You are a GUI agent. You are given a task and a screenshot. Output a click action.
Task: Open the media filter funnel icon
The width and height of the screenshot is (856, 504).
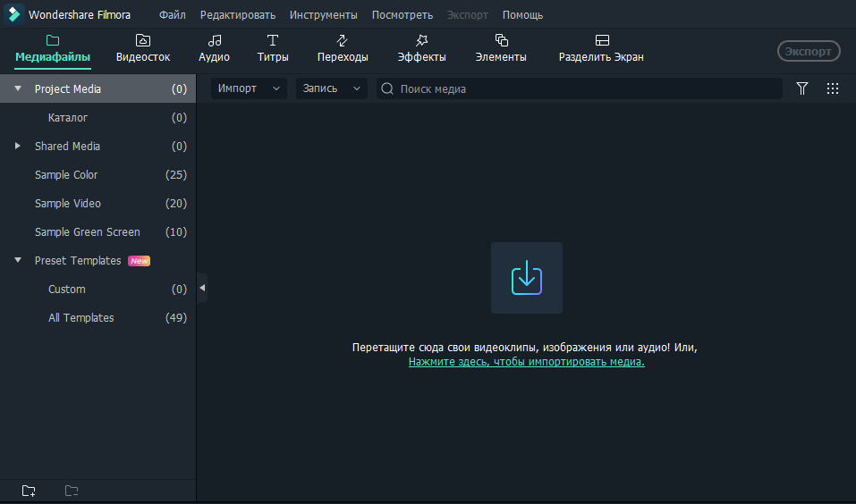click(x=802, y=88)
